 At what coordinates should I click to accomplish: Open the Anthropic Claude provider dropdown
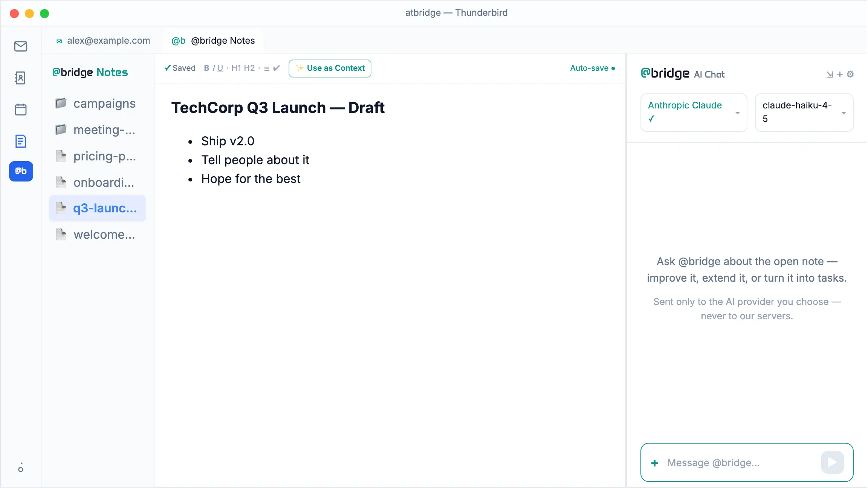694,113
